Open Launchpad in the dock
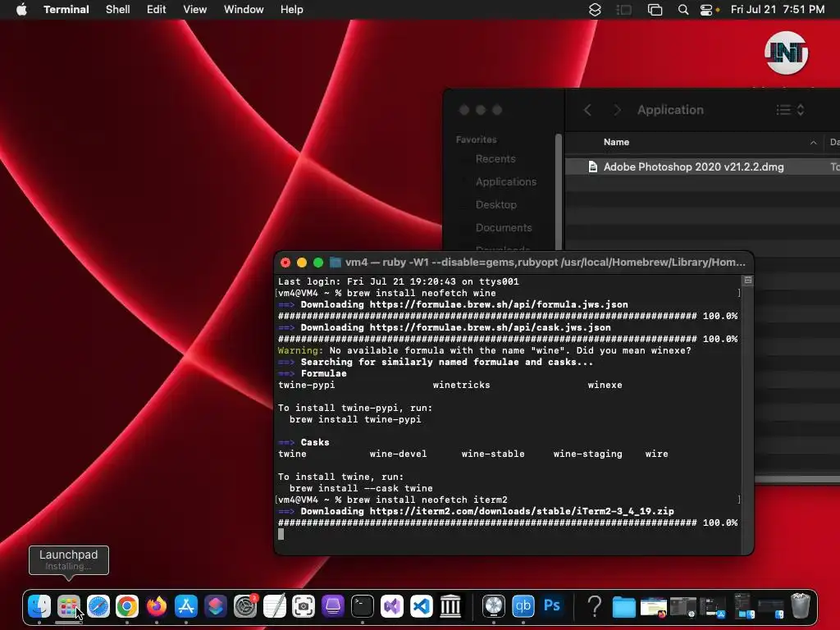The height and width of the screenshot is (630, 840). (69, 606)
